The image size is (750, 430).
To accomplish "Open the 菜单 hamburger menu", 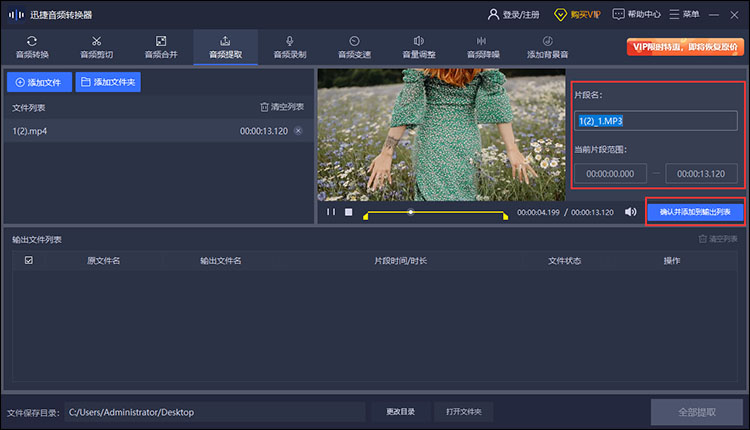I will click(x=684, y=14).
